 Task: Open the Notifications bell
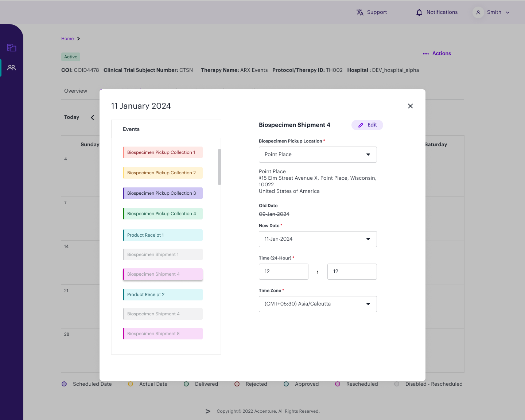pos(419,12)
